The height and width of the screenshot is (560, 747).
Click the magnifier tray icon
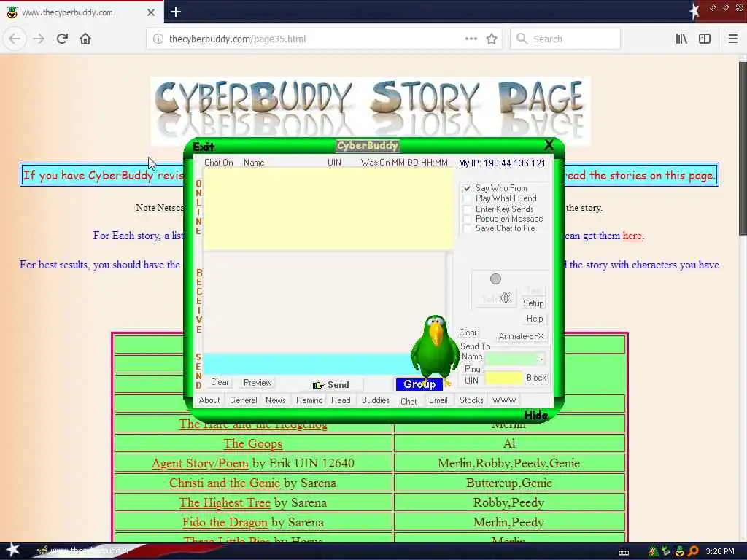[693, 551]
